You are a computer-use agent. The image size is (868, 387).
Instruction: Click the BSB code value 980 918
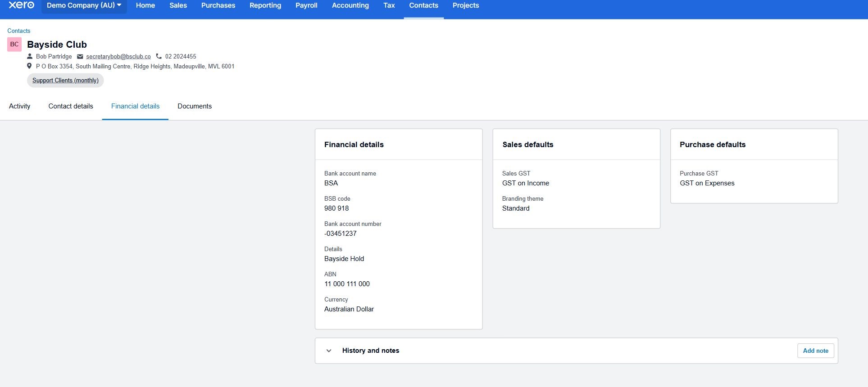pyautogui.click(x=336, y=208)
